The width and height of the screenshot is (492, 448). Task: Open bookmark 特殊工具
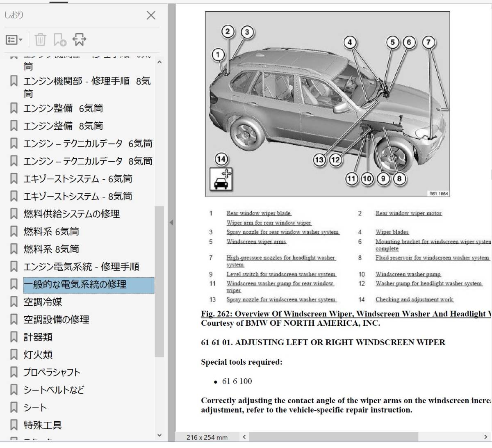(x=43, y=425)
